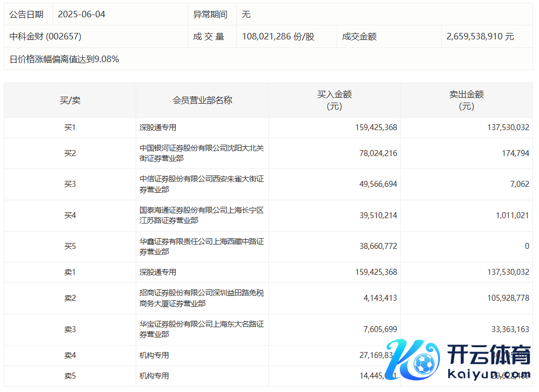
Task: Click the 买/卖 column header
Action: 70,100
